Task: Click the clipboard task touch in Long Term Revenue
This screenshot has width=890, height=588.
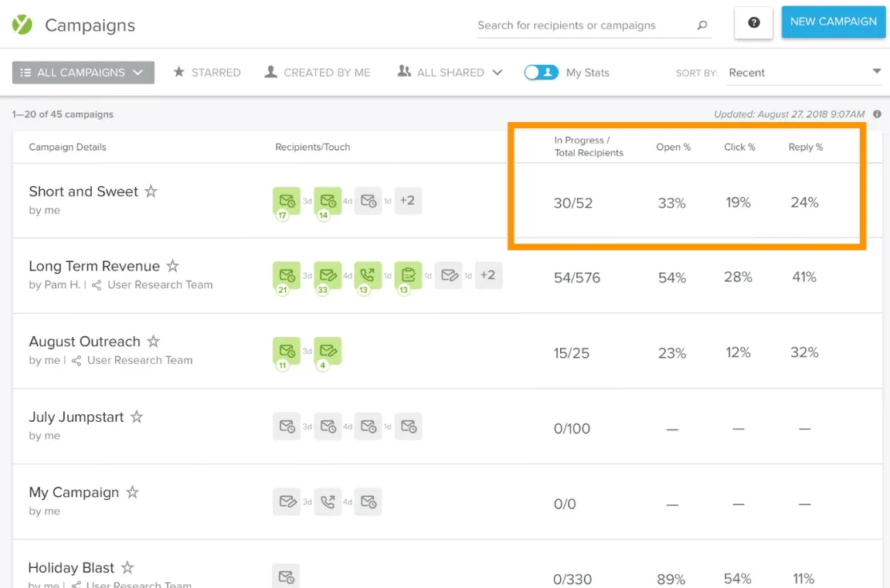Action: tap(407, 275)
